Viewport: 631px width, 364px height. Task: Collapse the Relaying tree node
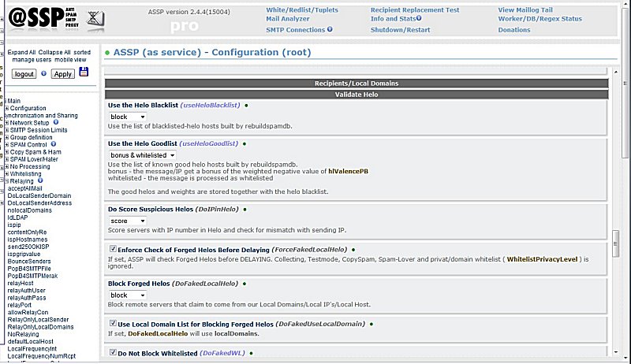click(7, 181)
